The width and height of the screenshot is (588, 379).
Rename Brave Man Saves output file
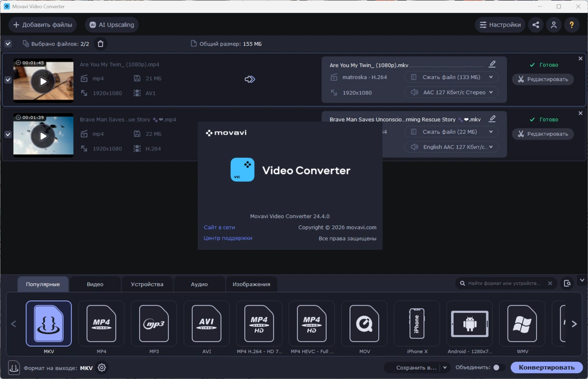coord(492,118)
